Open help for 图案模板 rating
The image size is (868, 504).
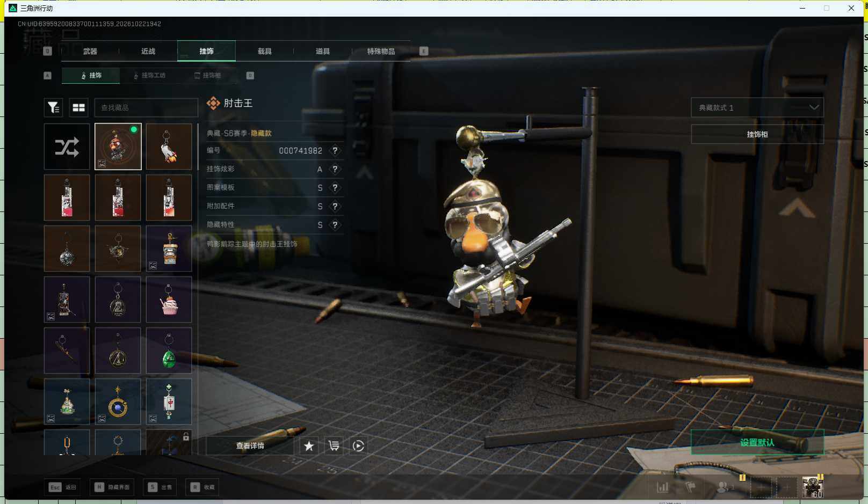pos(335,188)
